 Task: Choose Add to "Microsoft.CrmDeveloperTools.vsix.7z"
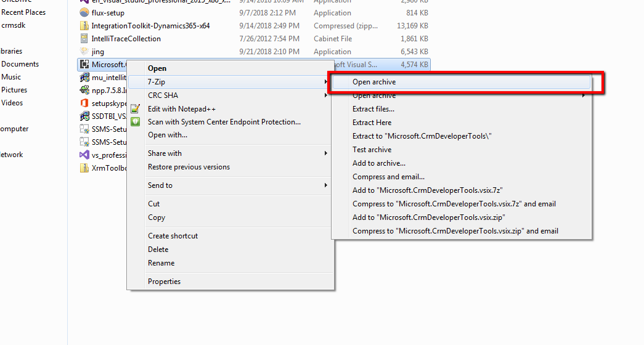[x=462, y=190]
